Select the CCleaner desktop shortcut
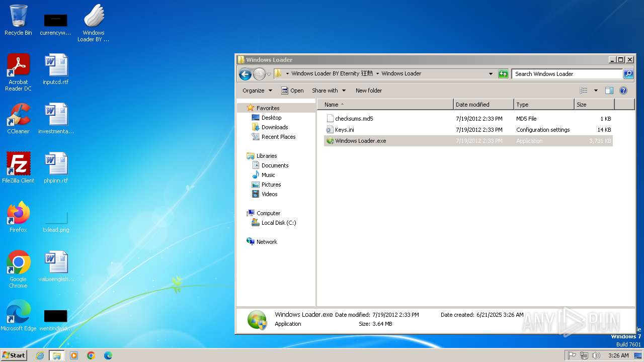 [18, 119]
